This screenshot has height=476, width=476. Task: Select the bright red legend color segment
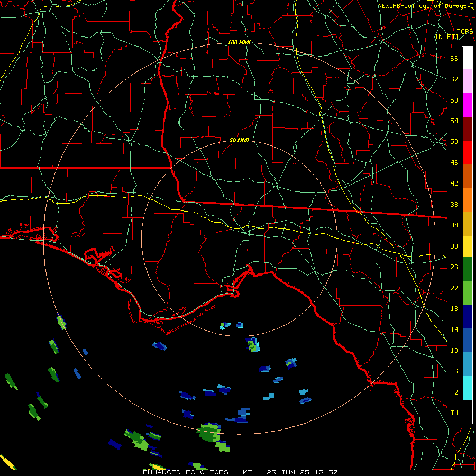pos(467,152)
